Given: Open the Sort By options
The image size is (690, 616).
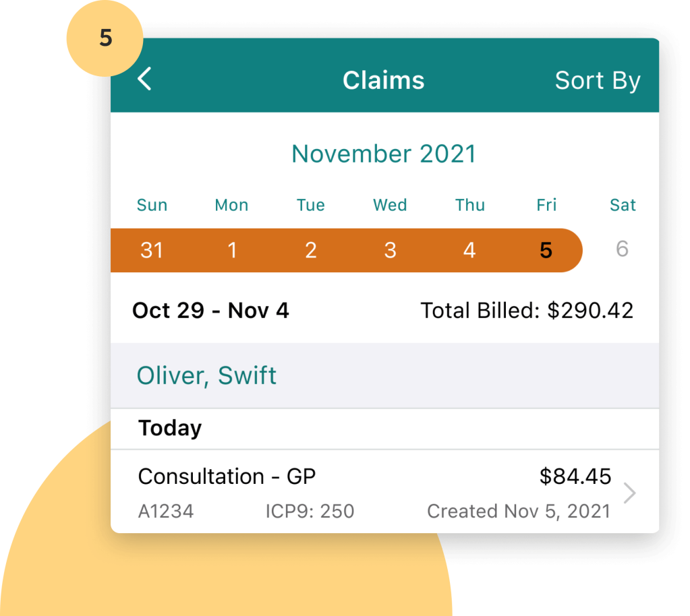Looking at the screenshot, I should click(598, 80).
